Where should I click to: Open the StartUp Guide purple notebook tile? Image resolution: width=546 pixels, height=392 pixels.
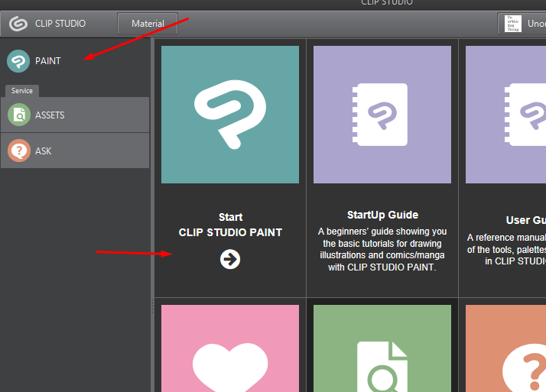pos(382,115)
